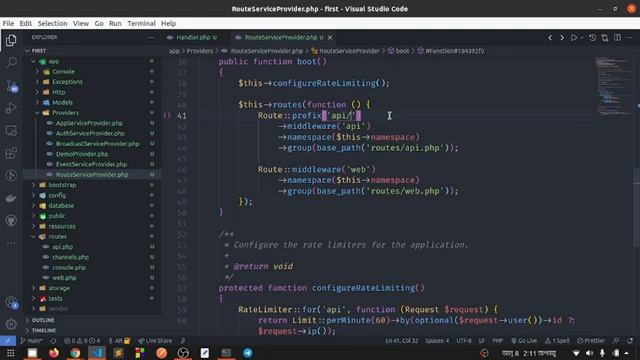The image size is (640, 360).
Task: Open the Search view in activity bar
Action: pos(11,62)
